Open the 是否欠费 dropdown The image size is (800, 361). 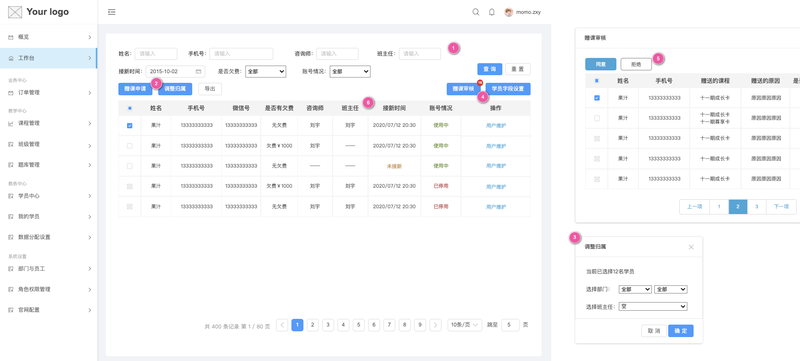point(265,71)
